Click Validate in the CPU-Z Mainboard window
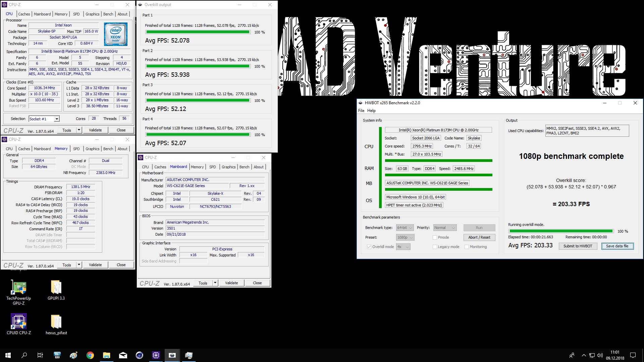 point(231,283)
